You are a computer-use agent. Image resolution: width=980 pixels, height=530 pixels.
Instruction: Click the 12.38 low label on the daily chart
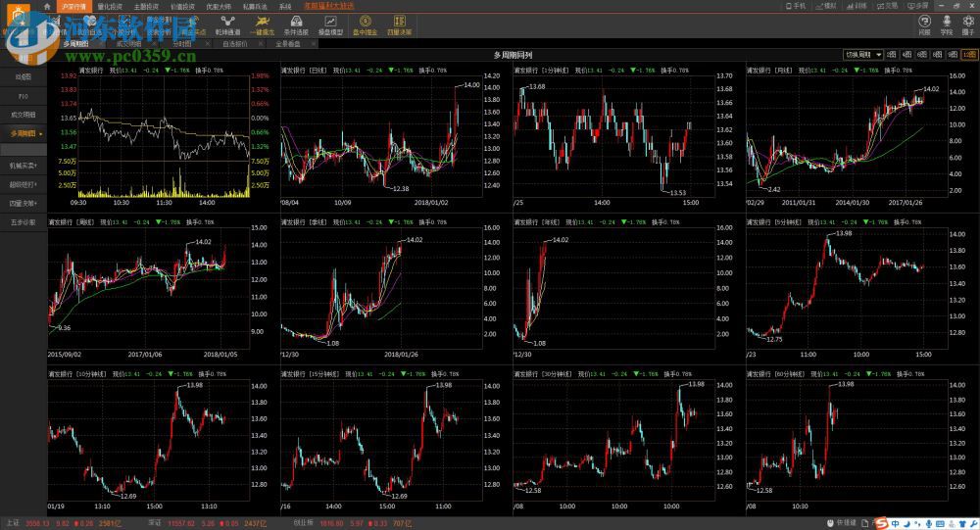point(401,188)
